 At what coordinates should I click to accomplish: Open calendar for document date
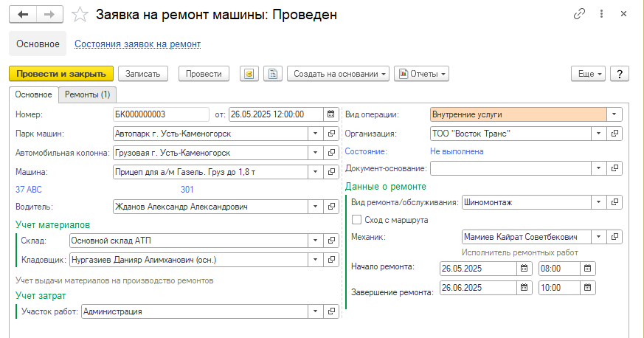[331, 114]
